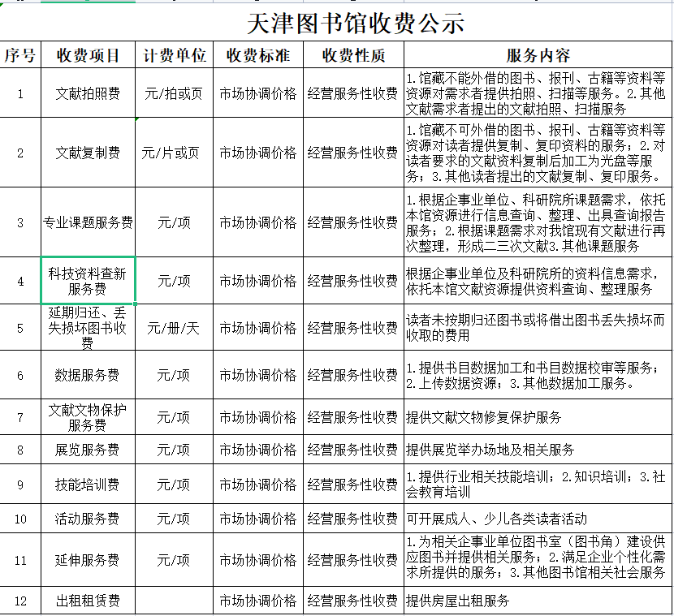674x616 pixels.
Task: Click the 技能培训费 cell
Action: tap(88, 485)
